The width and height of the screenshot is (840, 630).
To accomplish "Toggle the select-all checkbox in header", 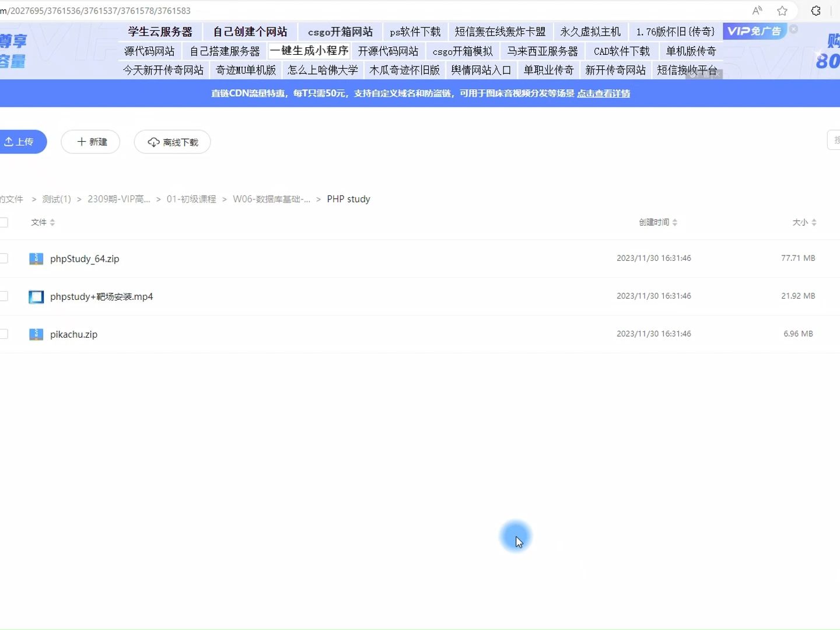I will coord(3,222).
